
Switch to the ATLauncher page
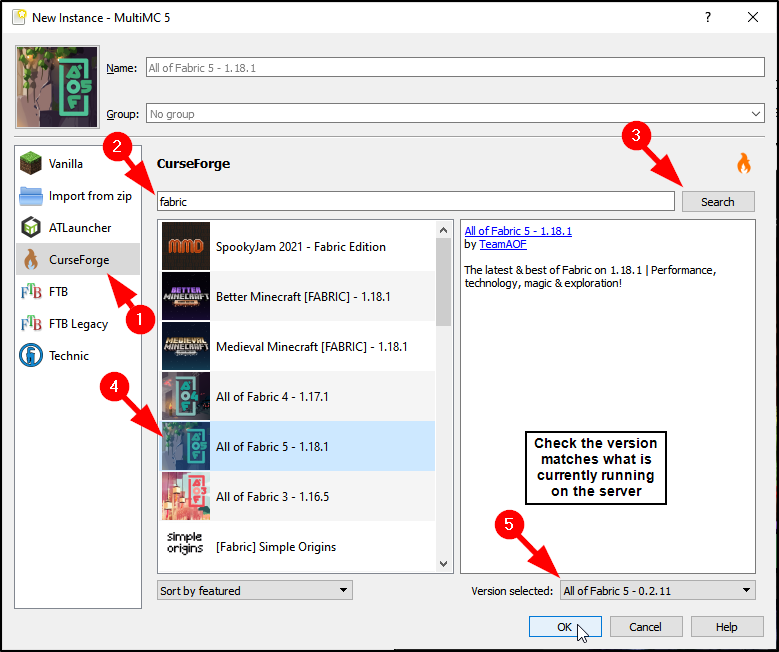point(78,228)
